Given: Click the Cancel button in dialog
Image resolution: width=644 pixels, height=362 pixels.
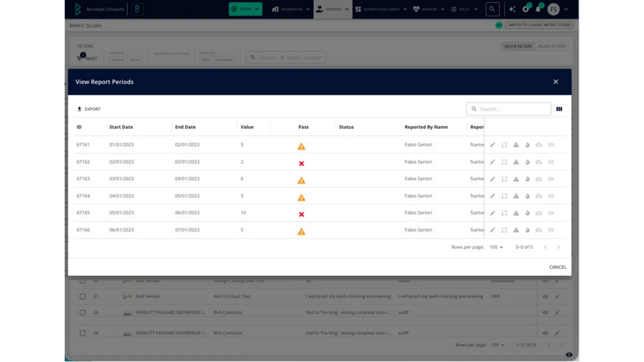Looking at the screenshot, I should pos(557,267).
